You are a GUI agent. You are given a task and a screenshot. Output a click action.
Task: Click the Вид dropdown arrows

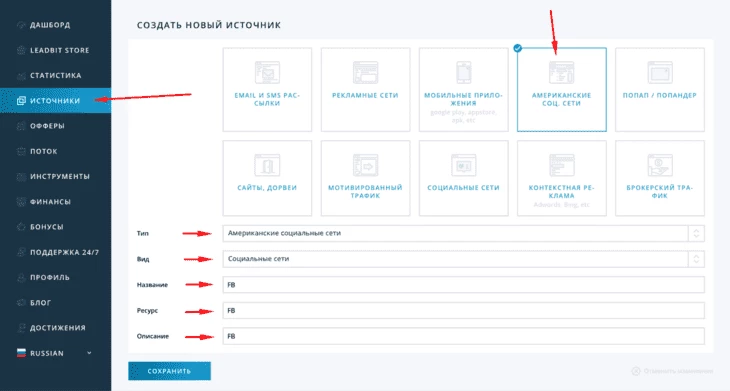(x=696, y=259)
